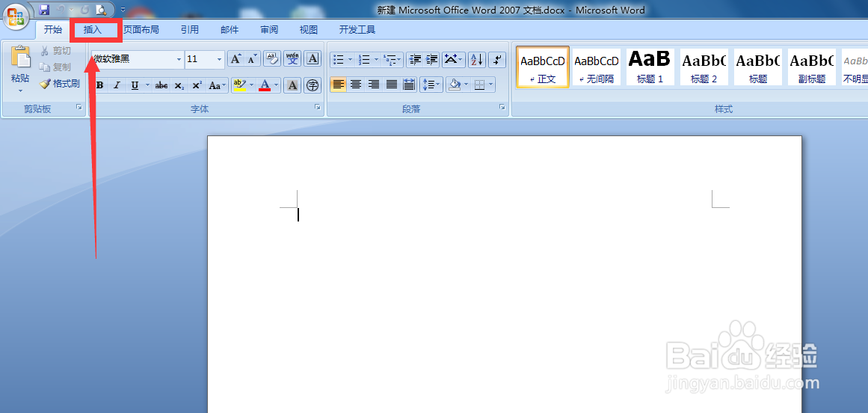Apply red font color
The width and height of the screenshot is (868, 413).
(x=265, y=85)
